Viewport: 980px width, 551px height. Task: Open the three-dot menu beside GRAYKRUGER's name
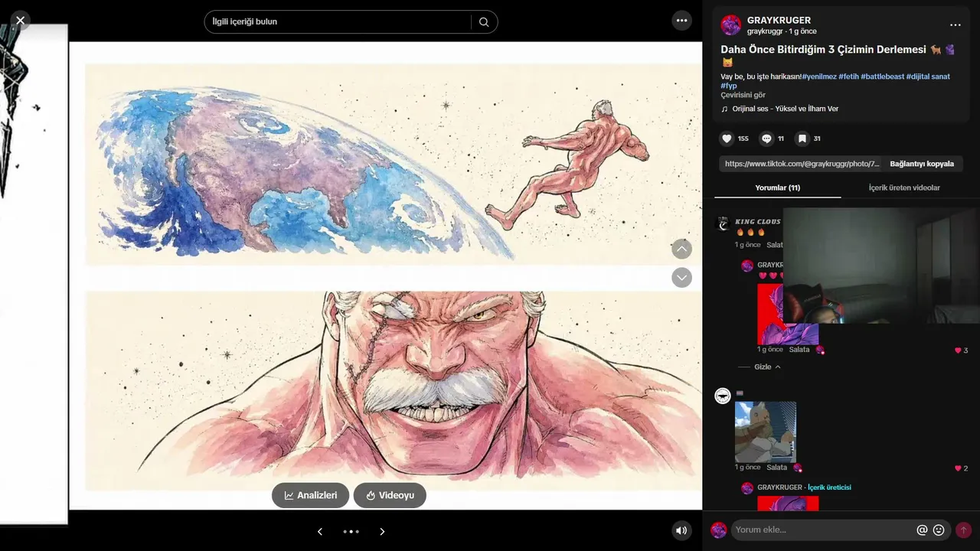[x=955, y=25]
